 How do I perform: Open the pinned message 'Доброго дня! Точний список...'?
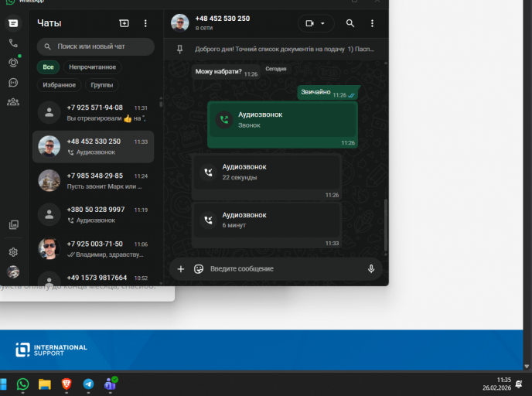[x=285, y=49]
